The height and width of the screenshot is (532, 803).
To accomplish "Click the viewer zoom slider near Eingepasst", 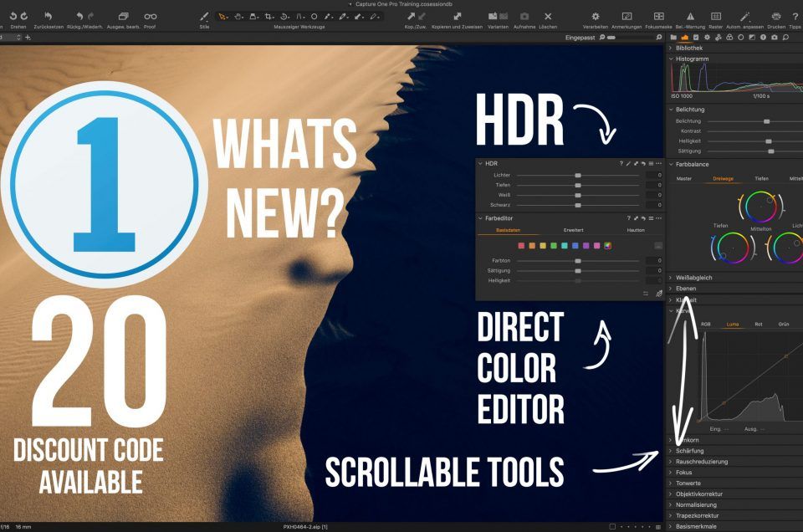I will point(611,38).
